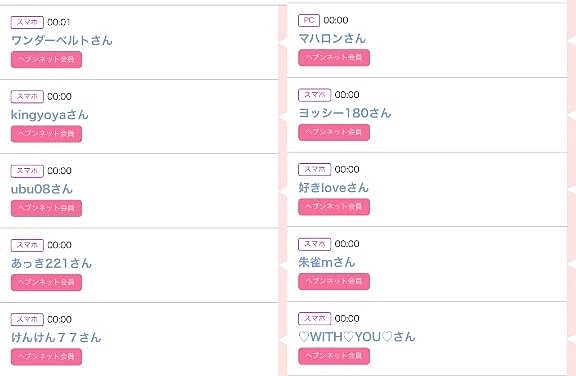Click pink member button under あっき221さん
576x376 pixels.
pos(46,282)
